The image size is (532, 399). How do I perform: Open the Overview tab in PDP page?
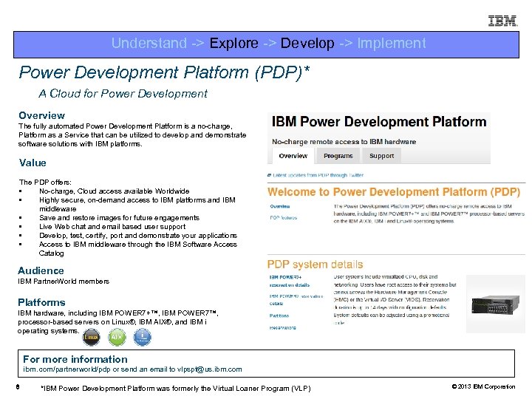pos(293,156)
